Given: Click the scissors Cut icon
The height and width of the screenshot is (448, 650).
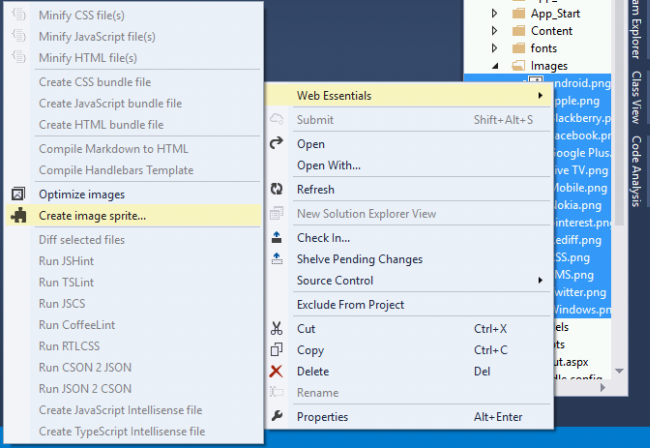Looking at the screenshot, I should (277, 328).
